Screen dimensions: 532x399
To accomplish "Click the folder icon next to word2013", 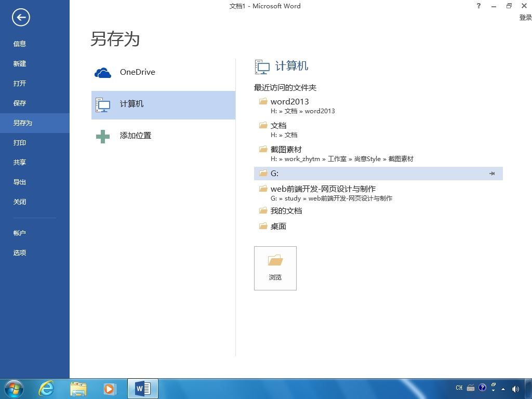I will pos(263,101).
